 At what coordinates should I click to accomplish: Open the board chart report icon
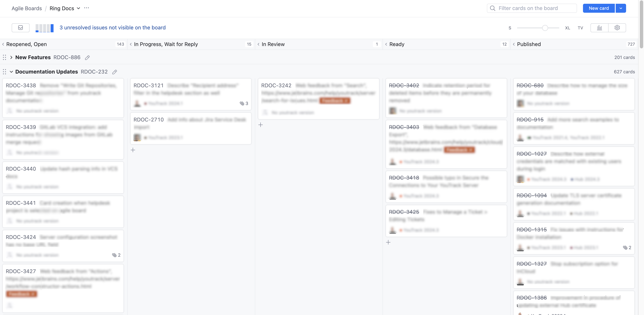pos(599,27)
